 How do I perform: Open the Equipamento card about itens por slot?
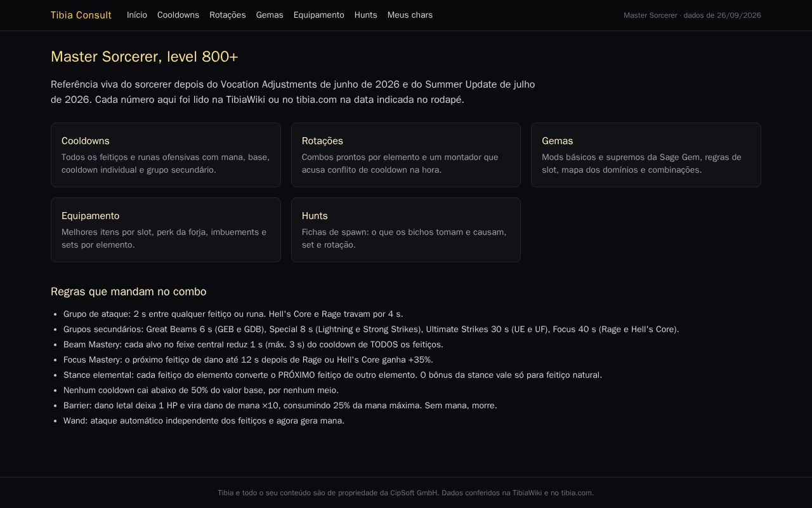(x=166, y=230)
